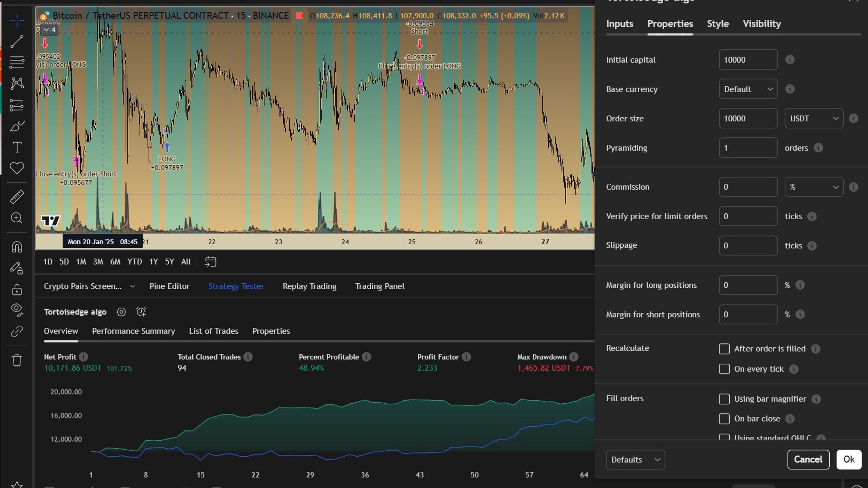Select the crosshair cursor tool
Screen dimensions: 868x488
point(17,21)
